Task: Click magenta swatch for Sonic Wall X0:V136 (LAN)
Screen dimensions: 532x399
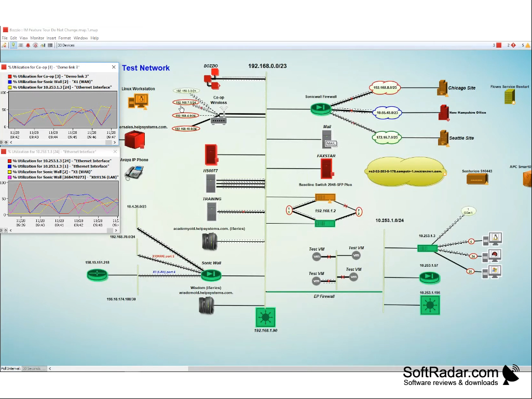Action: pos(10,177)
